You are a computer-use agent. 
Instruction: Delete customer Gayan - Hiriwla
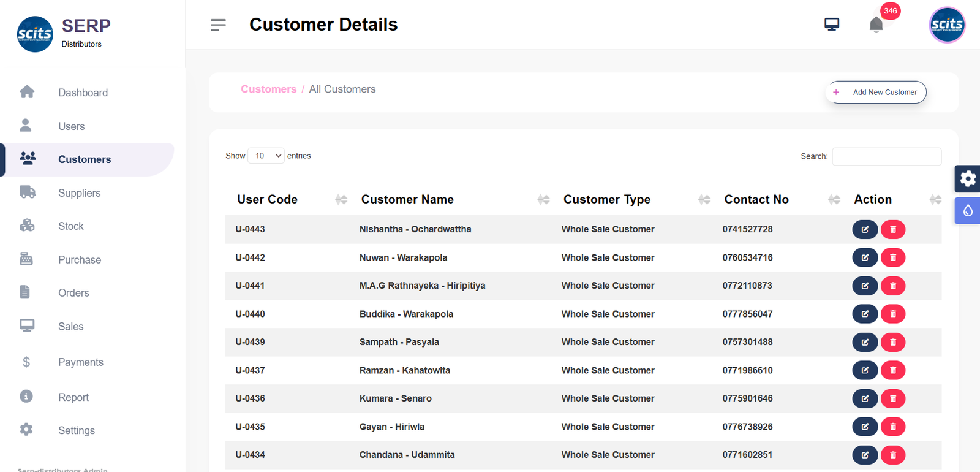(893, 427)
